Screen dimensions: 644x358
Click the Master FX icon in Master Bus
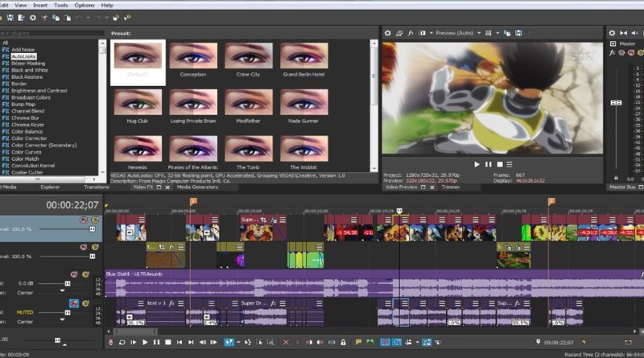(x=613, y=52)
